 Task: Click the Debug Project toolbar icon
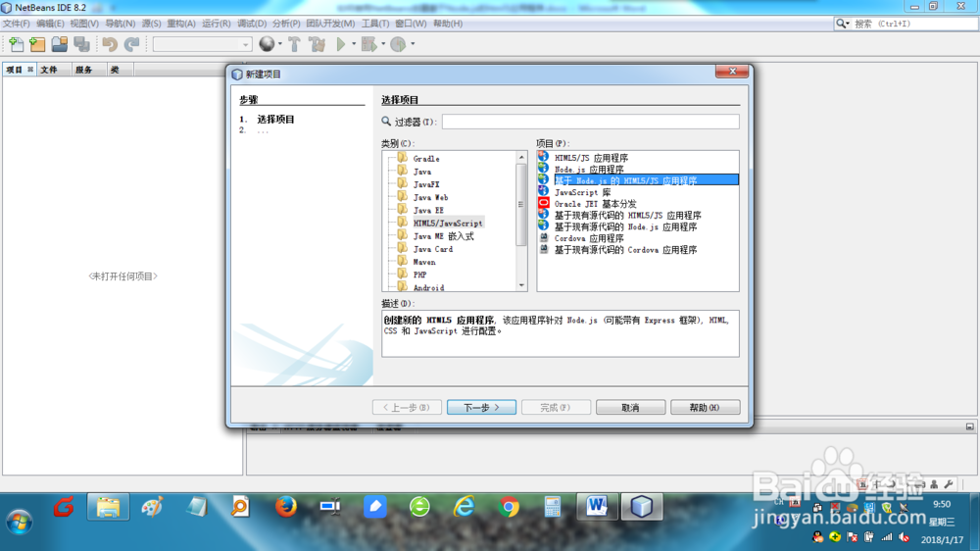coord(368,44)
